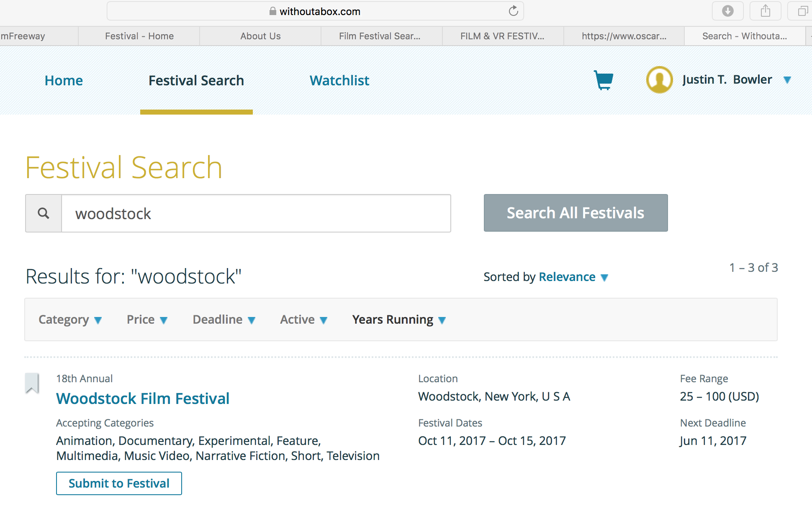Click the magnifying glass search icon
Screen dimensions: 812x506
44,213
